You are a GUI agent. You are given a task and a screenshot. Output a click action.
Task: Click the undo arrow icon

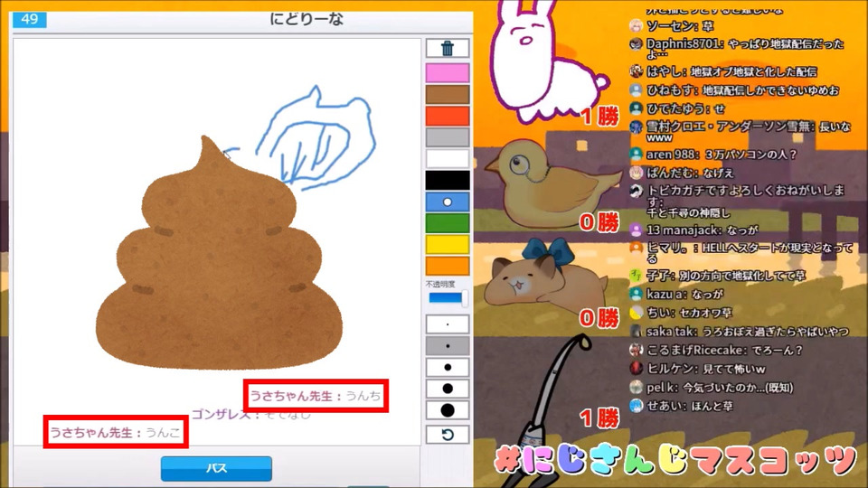pos(448,435)
